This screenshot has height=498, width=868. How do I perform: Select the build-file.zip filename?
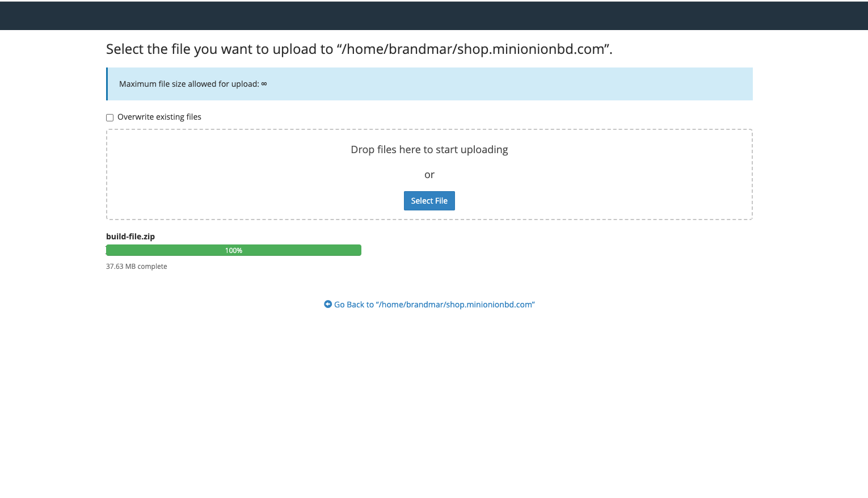(x=130, y=237)
